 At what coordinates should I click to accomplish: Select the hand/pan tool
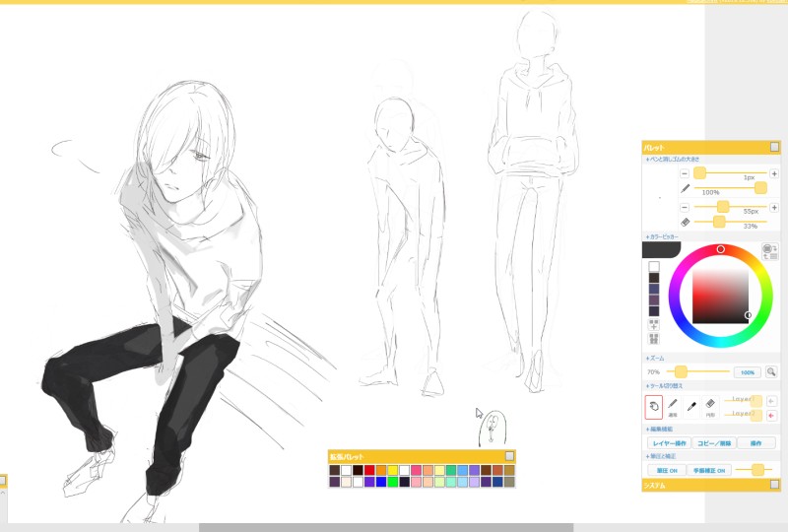pyautogui.click(x=653, y=407)
